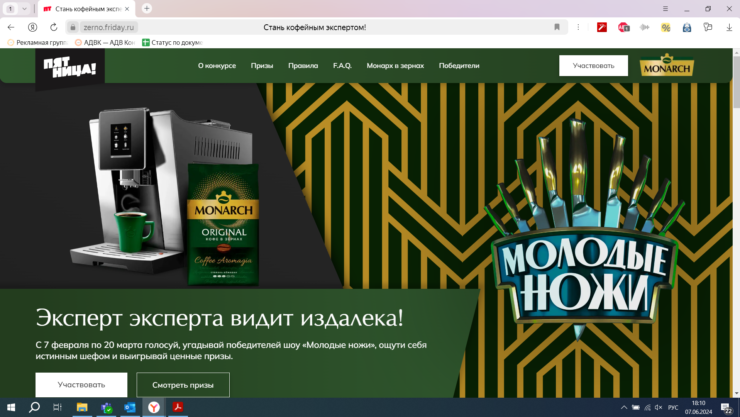Click the page vertical scrollbar
This screenshot has height=417, width=740.
pyautogui.click(x=736, y=80)
